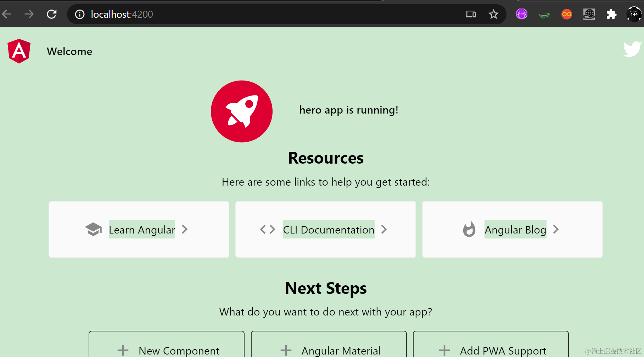Open the CLI Documentation card
The width and height of the screenshot is (644, 357).
[326, 229]
